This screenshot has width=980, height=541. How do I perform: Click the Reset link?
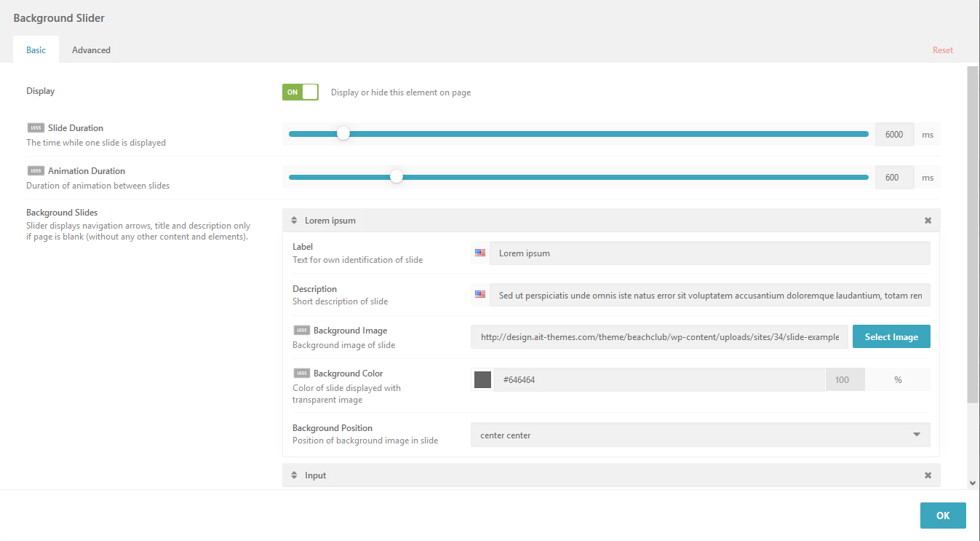943,50
